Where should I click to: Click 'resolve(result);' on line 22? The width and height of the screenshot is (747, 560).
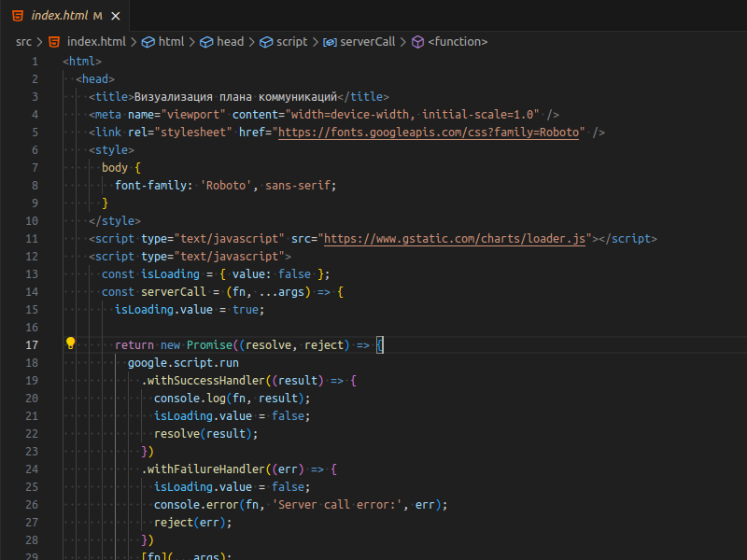click(205, 434)
